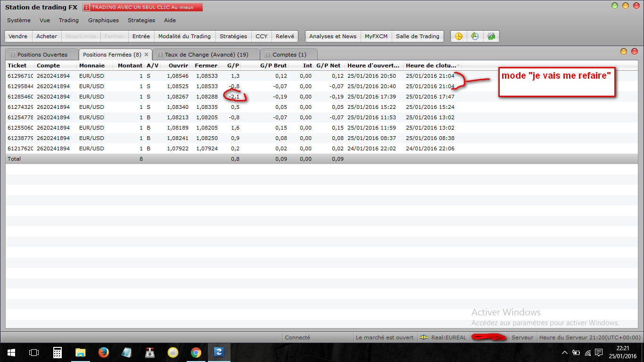644x362 pixels.
Task: Click the CCY button
Action: click(261, 36)
